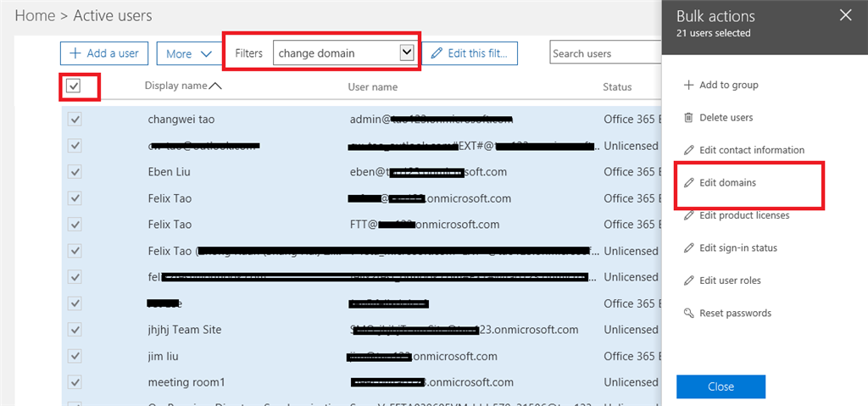Uncheck checkbox for FTT@ user row
This screenshot has height=406, width=868.
click(x=75, y=225)
